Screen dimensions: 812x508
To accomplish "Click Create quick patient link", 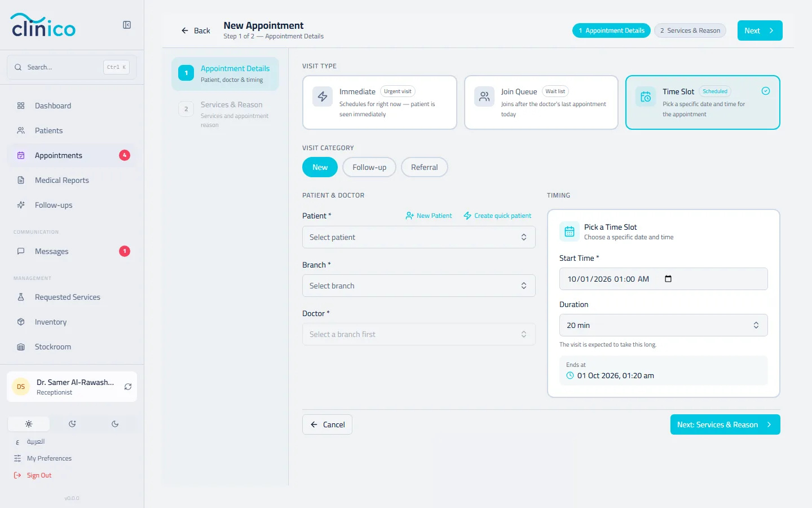I will 497,216.
